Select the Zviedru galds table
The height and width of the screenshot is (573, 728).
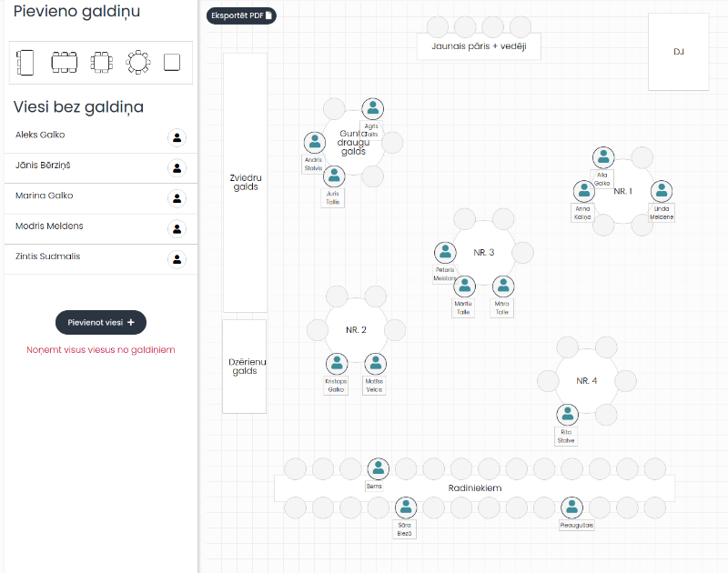point(245,182)
